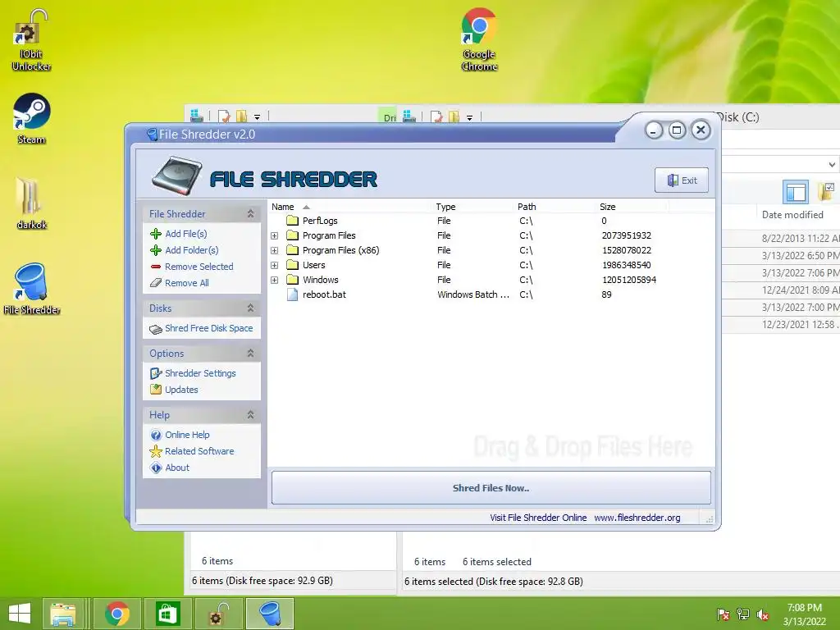Open Steam desktop shortcut
The image size is (840, 630).
click(32, 119)
